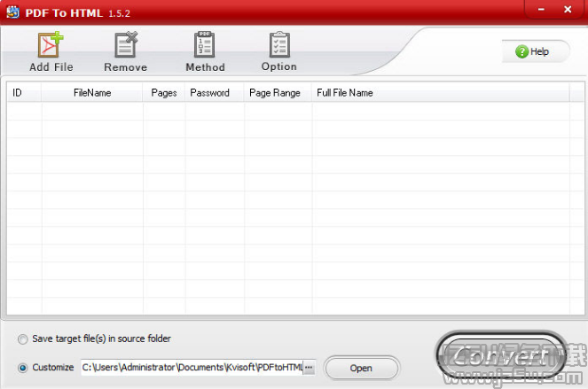The image size is (588, 389).
Task: Click the Help button
Action: pos(535,51)
